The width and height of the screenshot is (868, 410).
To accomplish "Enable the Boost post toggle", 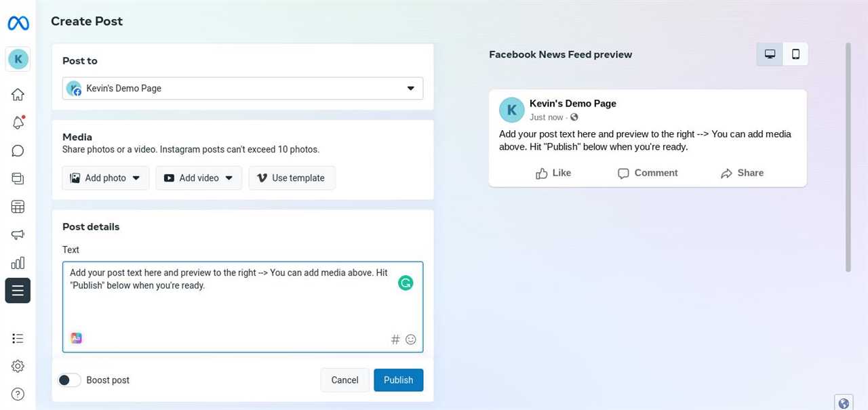I will [69, 380].
